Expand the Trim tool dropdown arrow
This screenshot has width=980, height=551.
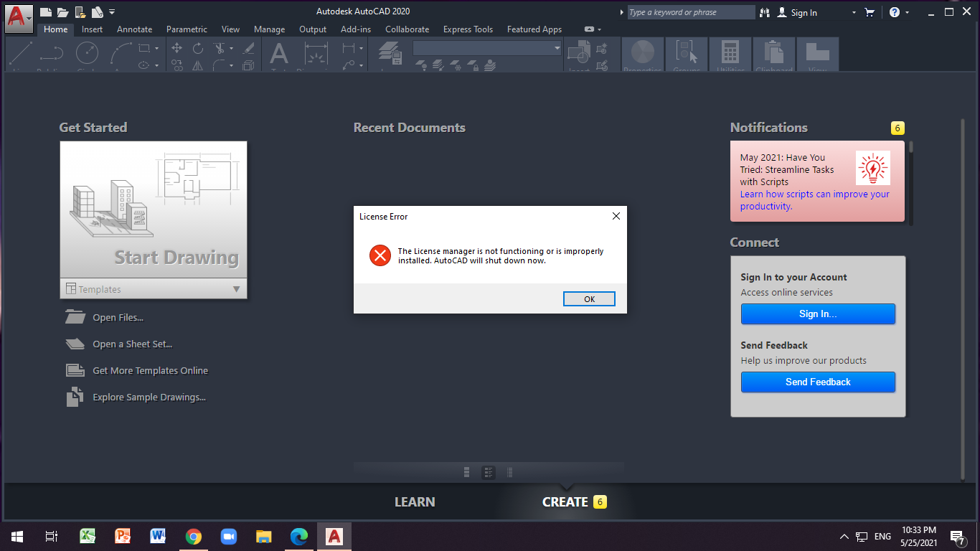pos(231,49)
